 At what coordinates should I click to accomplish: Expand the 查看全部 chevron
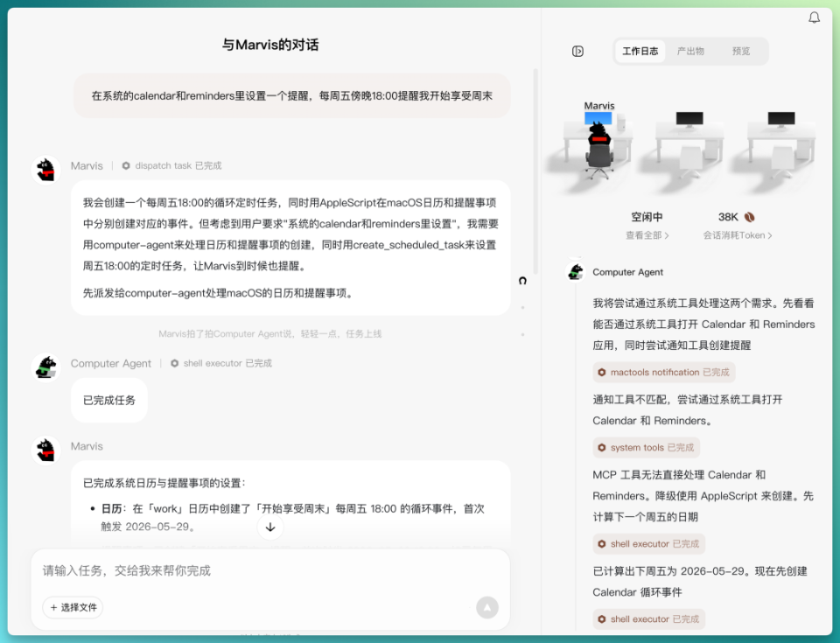pos(667,235)
